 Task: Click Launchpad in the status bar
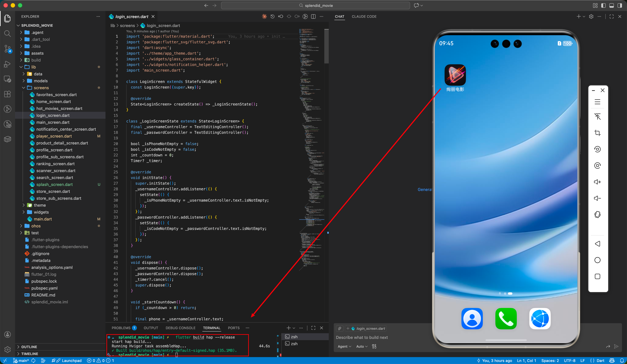click(71, 361)
